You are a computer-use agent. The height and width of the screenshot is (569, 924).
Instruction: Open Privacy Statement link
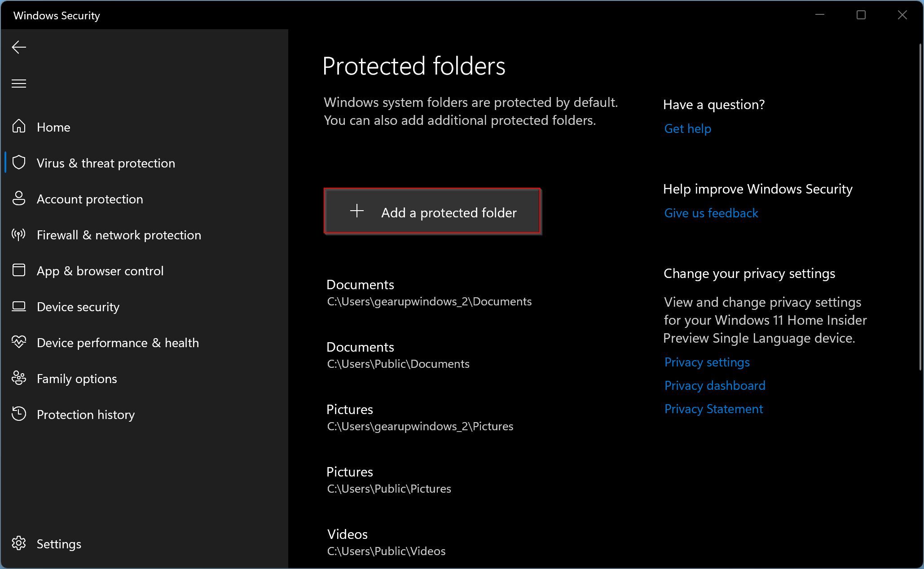click(713, 409)
